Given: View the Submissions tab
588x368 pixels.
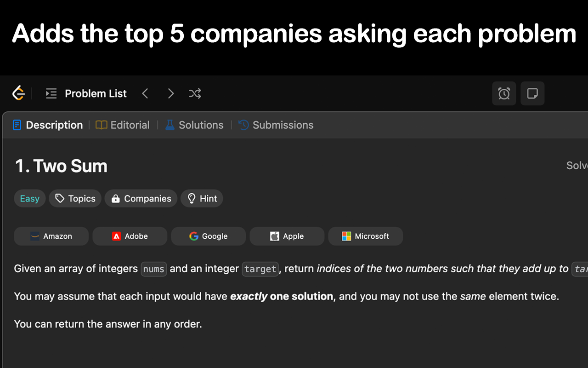Looking at the screenshot, I should click(276, 125).
